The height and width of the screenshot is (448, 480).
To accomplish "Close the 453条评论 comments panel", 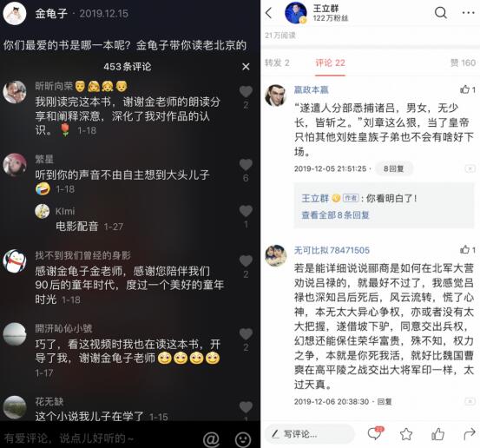I will click(x=246, y=67).
